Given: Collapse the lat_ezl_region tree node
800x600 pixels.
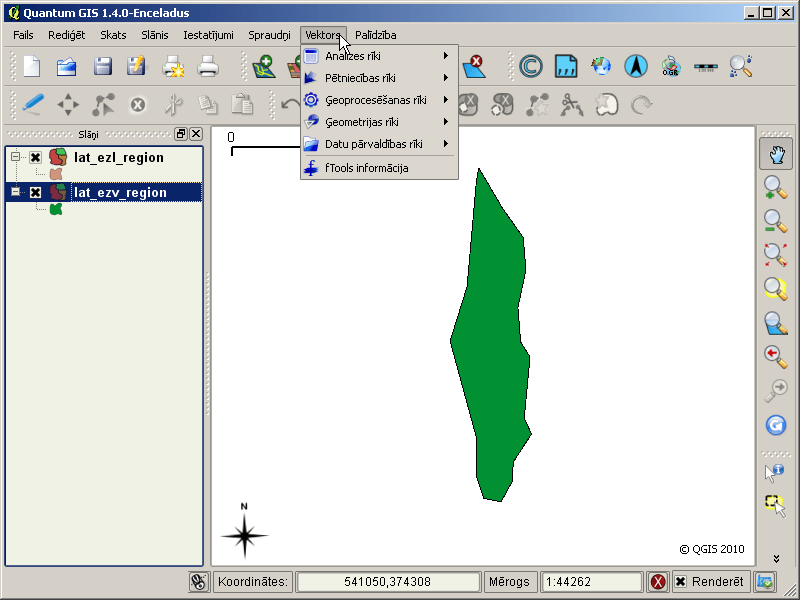Looking at the screenshot, I should (x=15, y=157).
